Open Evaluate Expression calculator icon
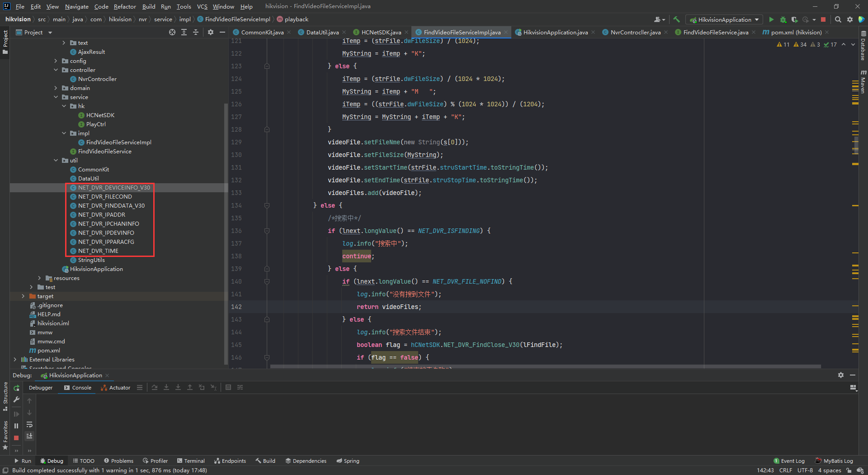Image resolution: width=868 pixels, height=475 pixels. coord(228,388)
